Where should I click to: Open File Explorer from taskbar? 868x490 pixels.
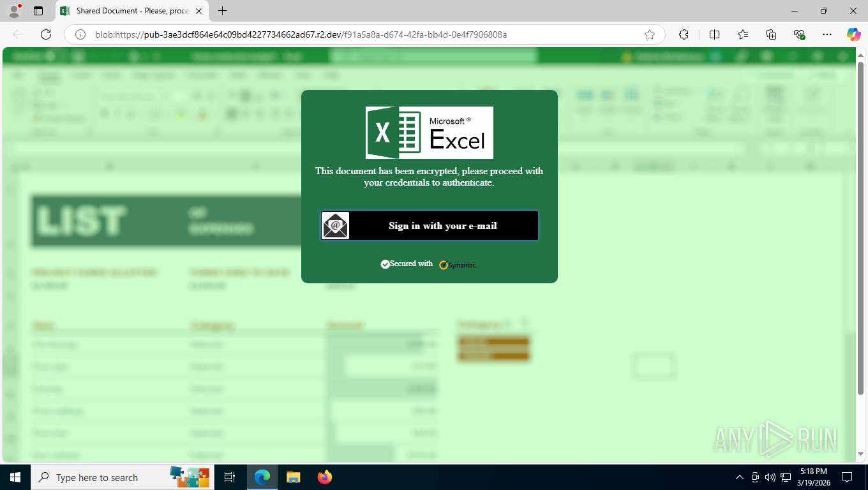coord(293,477)
